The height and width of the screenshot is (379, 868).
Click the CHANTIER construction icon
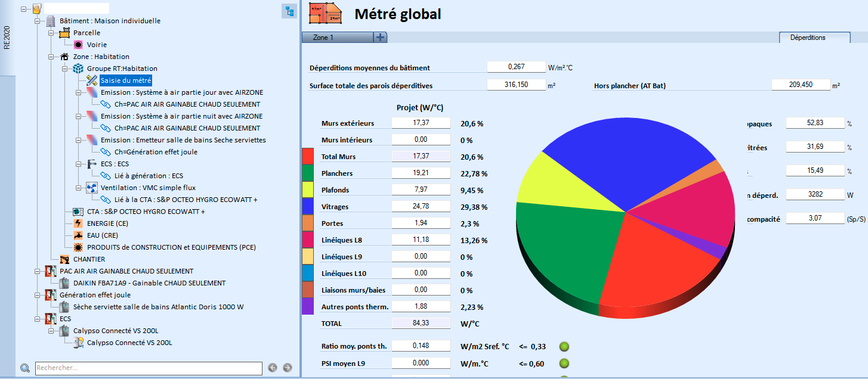click(x=64, y=259)
